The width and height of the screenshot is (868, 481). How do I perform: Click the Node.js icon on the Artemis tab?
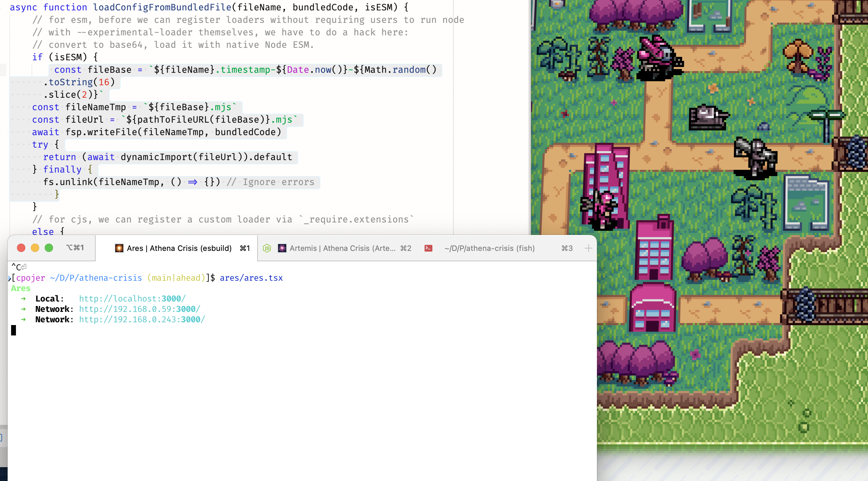267,248
